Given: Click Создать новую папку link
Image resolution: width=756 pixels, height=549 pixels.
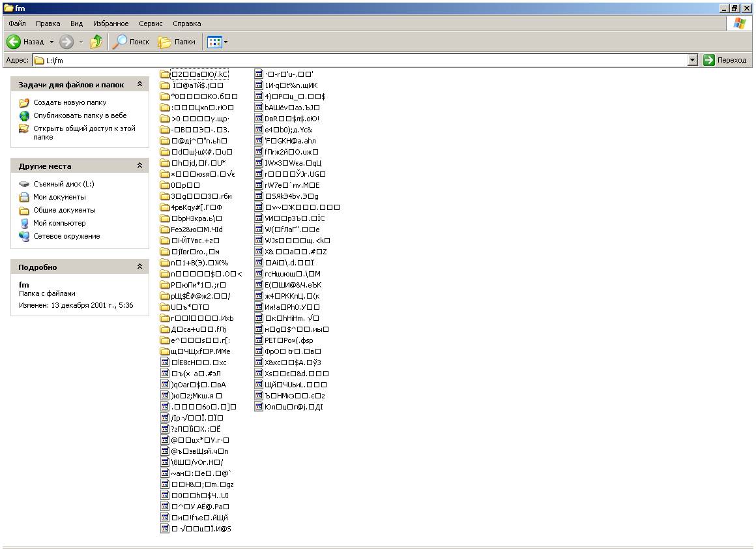Looking at the screenshot, I should 70,102.
